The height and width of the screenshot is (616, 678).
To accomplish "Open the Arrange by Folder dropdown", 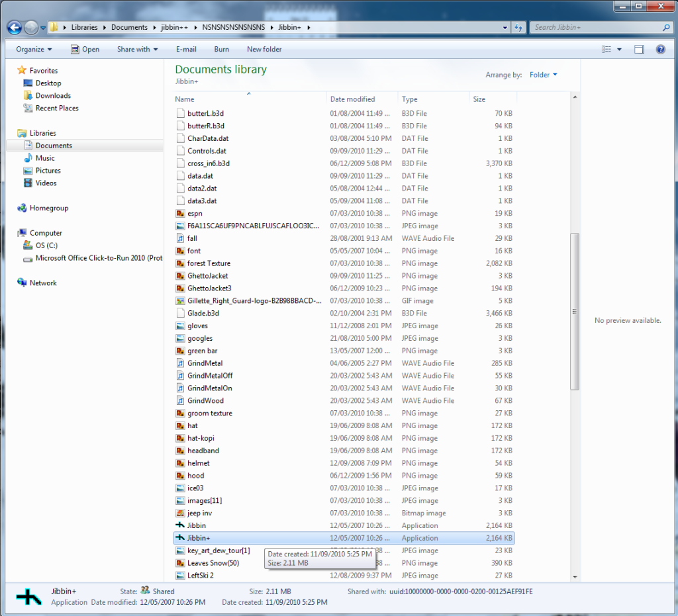I will 543,75.
